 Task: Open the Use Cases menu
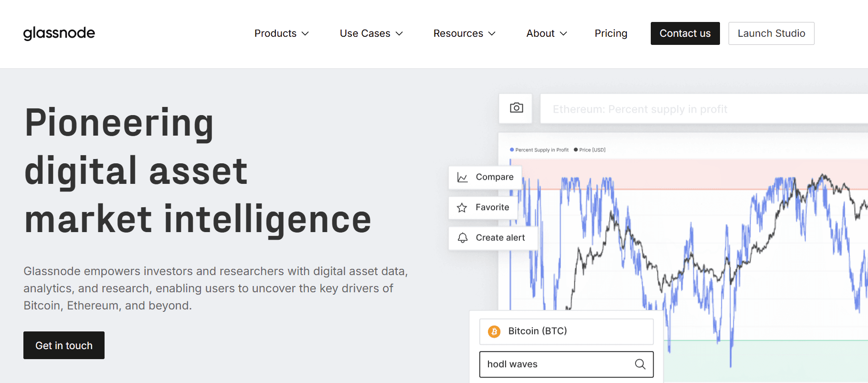click(x=371, y=33)
